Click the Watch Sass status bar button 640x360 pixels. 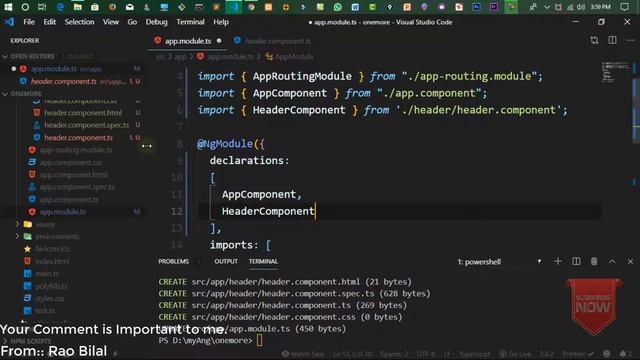pos(303,354)
